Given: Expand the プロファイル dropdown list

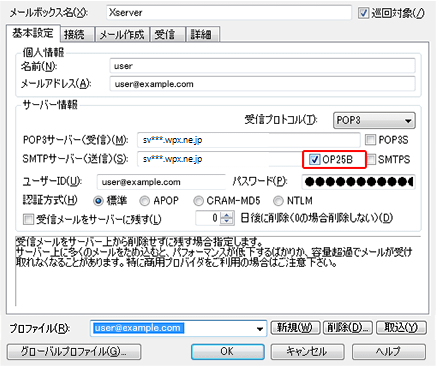Looking at the screenshot, I should pos(260,329).
